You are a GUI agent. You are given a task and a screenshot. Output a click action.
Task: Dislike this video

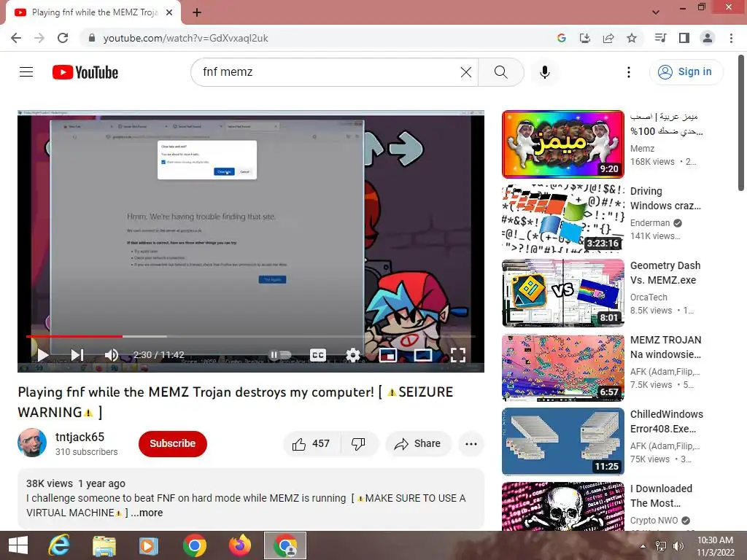358,444
